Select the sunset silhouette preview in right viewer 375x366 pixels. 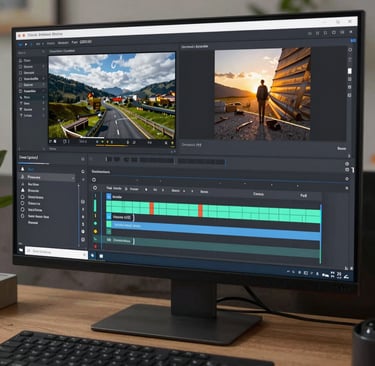pos(263,94)
